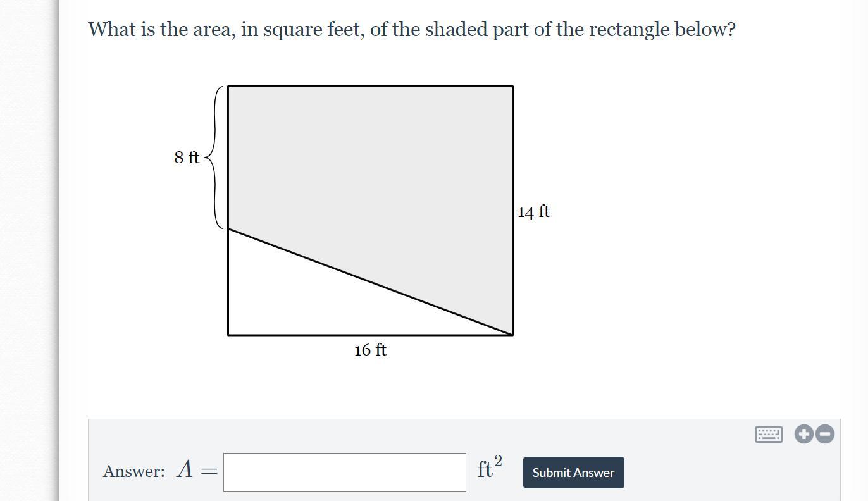
Task: Click the question text about shaded area
Action: (x=412, y=30)
